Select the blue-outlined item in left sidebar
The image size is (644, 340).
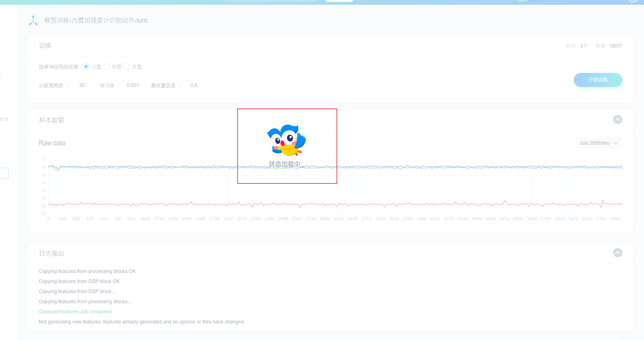(4, 173)
